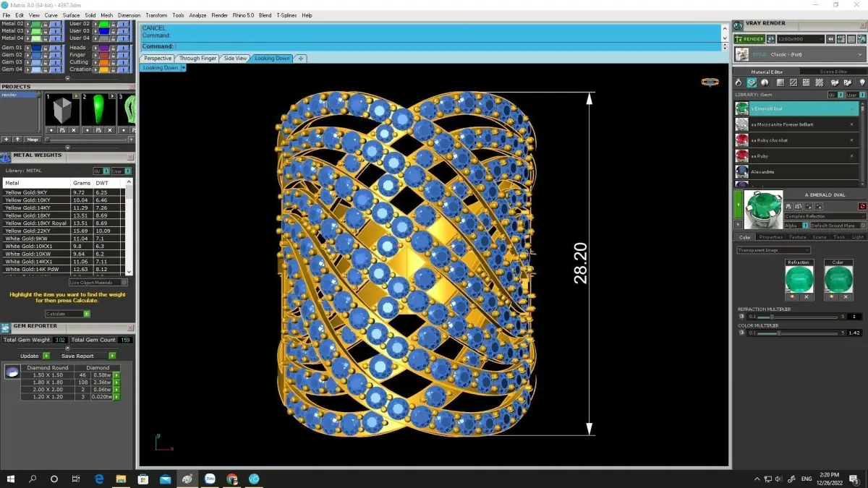Switch to the Material Editor tab
The width and height of the screenshot is (868, 488).
pos(767,72)
